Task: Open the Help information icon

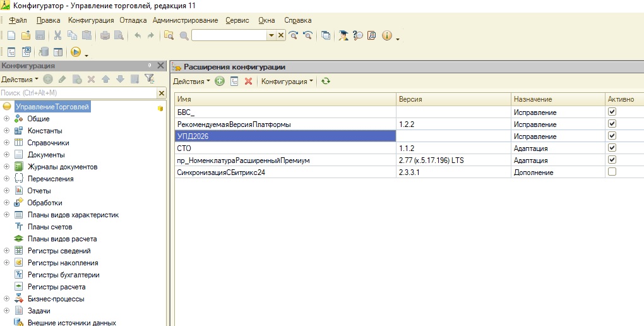Action: click(386, 36)
